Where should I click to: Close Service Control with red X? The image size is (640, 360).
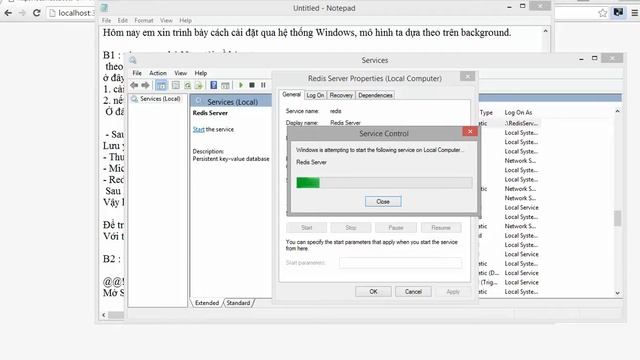[470, 131]
